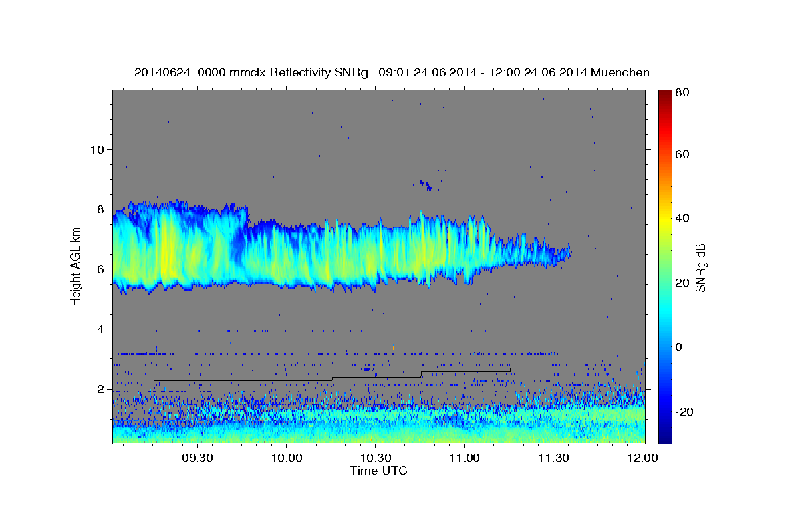The height and width of the screenshot is (532, 798).
Task: Click the height tick label 4
Action: pos(100,329)
